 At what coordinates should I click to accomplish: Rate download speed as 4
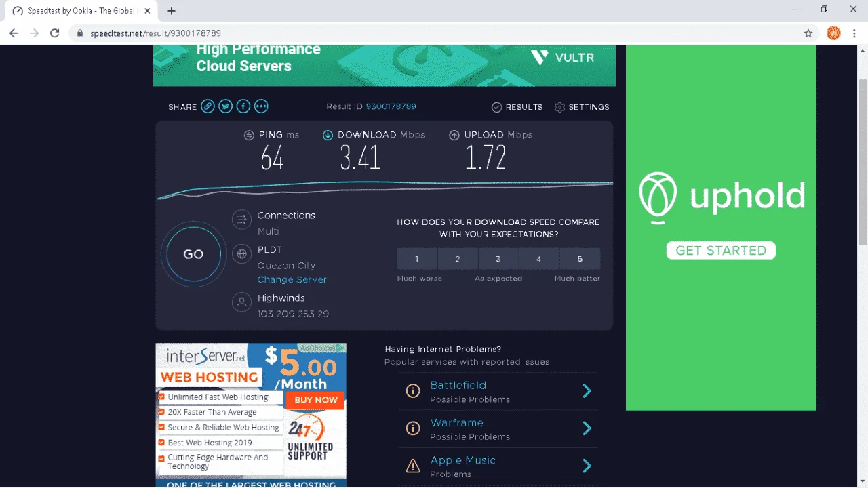click(539, 259)
